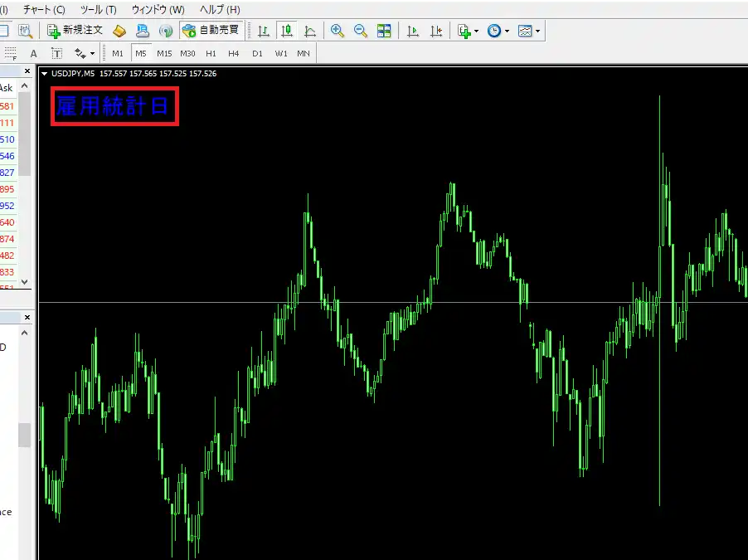748x560 pixels.
Task: Select the M15 timeframe button
Action: pyautogui.click(x=164, y=53)
